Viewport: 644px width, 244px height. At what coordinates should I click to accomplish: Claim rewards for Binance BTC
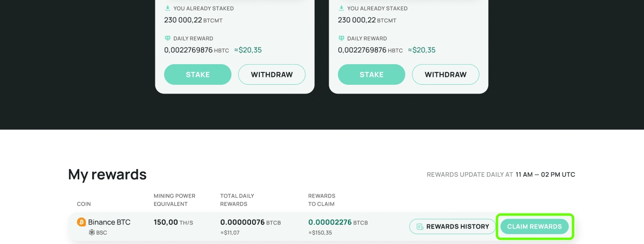pos(534,226)
